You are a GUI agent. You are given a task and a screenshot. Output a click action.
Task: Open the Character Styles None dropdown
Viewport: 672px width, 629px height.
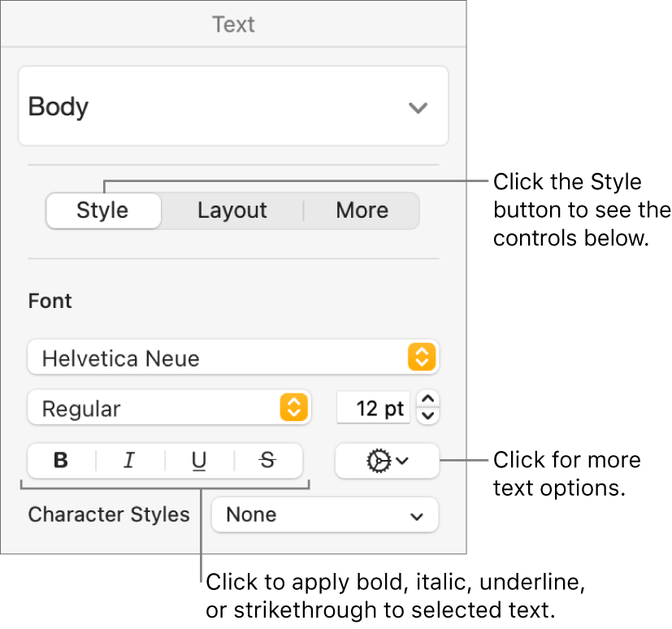pos(325,515)
